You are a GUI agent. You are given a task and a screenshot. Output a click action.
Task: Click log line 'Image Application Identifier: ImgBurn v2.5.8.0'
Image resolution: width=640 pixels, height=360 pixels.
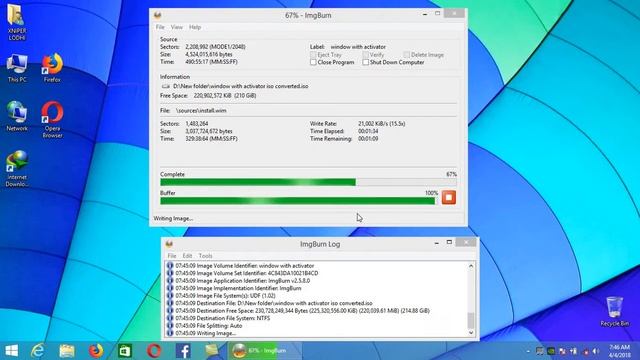pos(242,281)
